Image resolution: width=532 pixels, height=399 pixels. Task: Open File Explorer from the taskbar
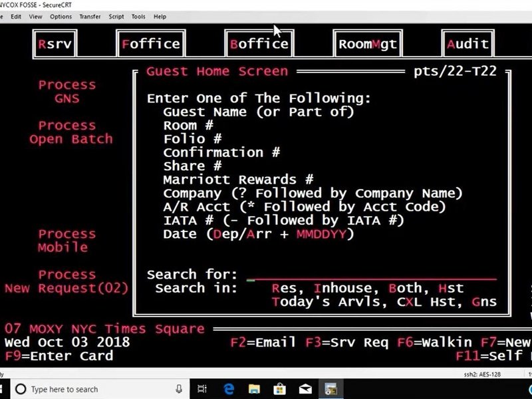coord(253,389)
